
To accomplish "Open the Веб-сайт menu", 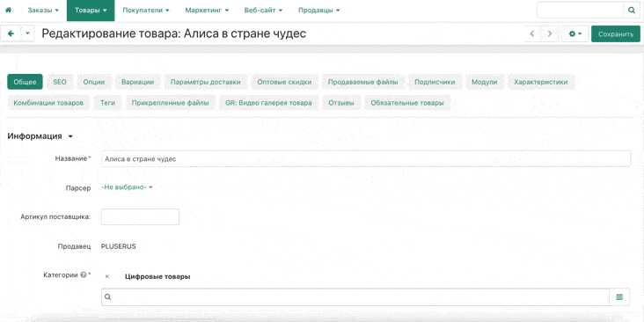I will [x=263, y=11].
